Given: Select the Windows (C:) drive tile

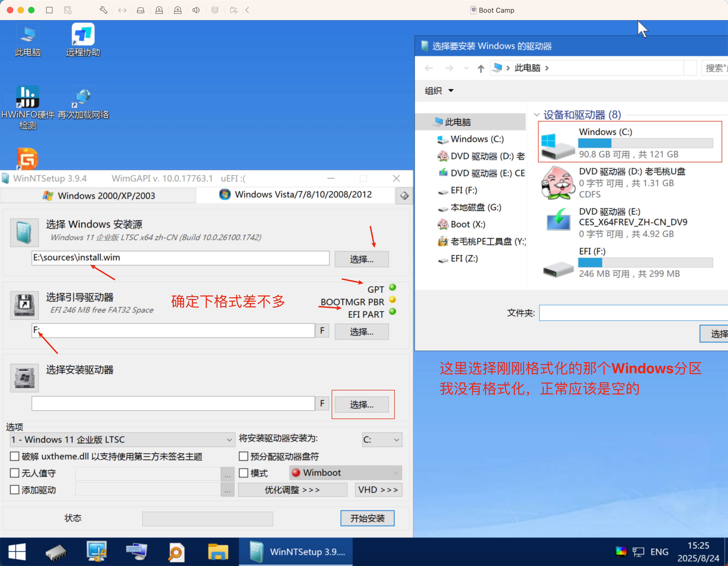Looking at the screenshot, I should pyautogui.click(x=630, y=142).
